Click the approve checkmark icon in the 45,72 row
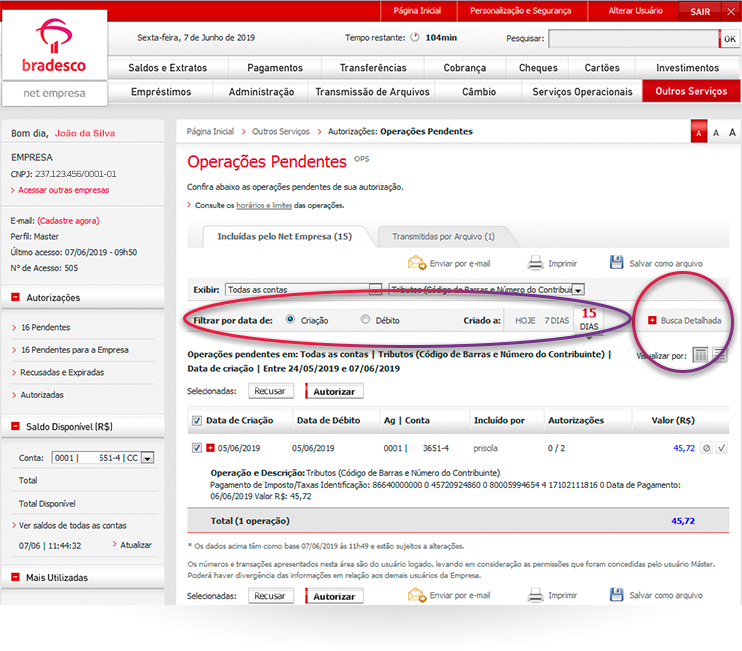The image size is (742, 651). tap(722, 448)
